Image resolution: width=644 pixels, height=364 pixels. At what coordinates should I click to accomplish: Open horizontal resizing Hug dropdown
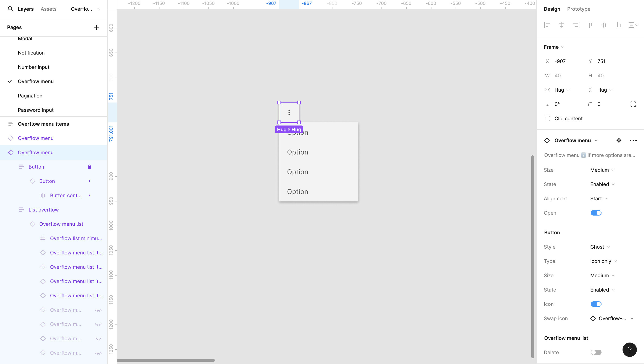[562, 90]
